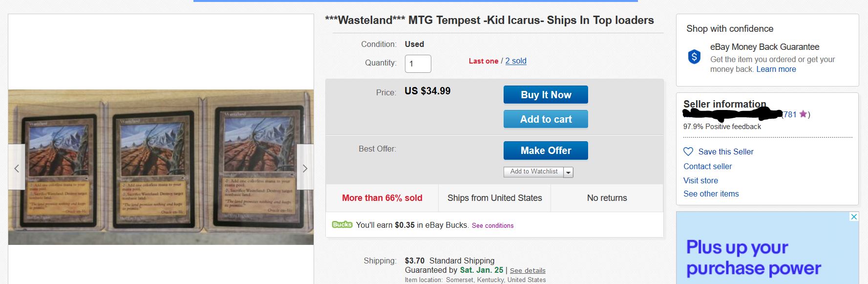Click the eBay Bucks logo icon
This screenshot has width=868, height=284.
(x=342, y=225)
